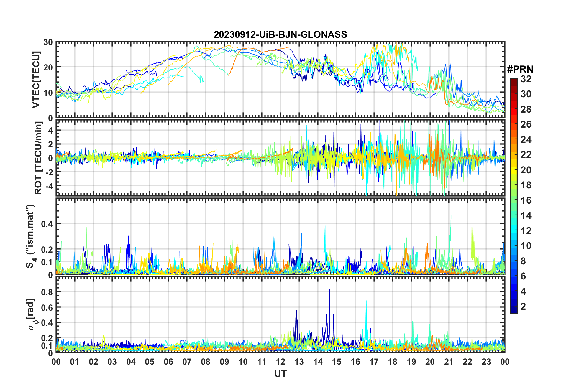
Task: Click the 23 hour tick label on the UT axis
Action: click(486, 362)
